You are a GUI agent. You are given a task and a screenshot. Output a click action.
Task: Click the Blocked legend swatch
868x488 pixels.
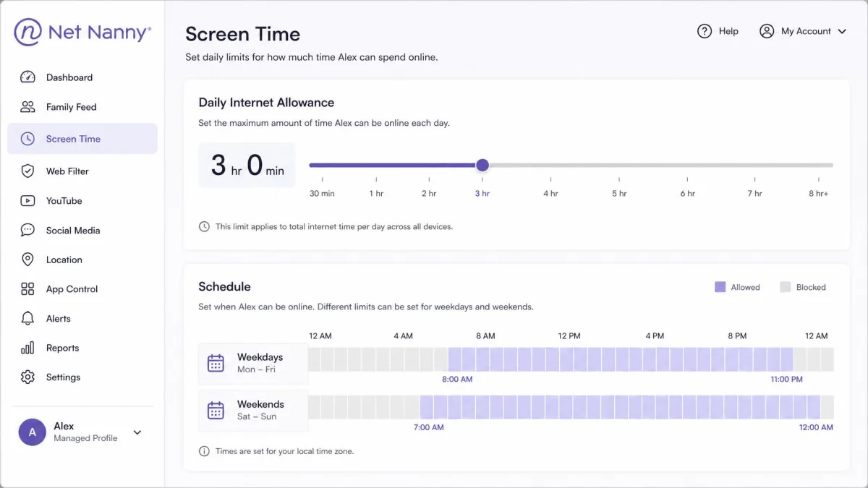point(785,287)
